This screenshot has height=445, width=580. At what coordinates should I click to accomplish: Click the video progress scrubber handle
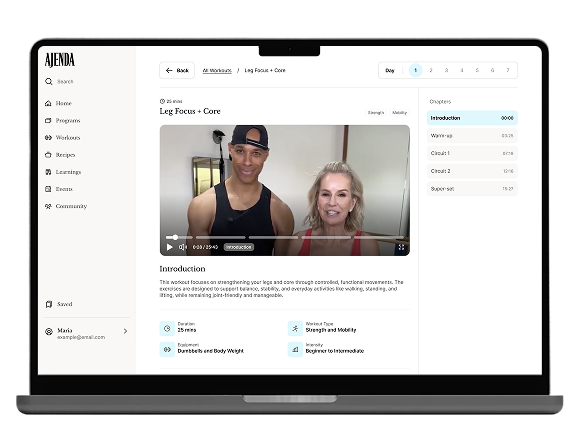[175, 237]
